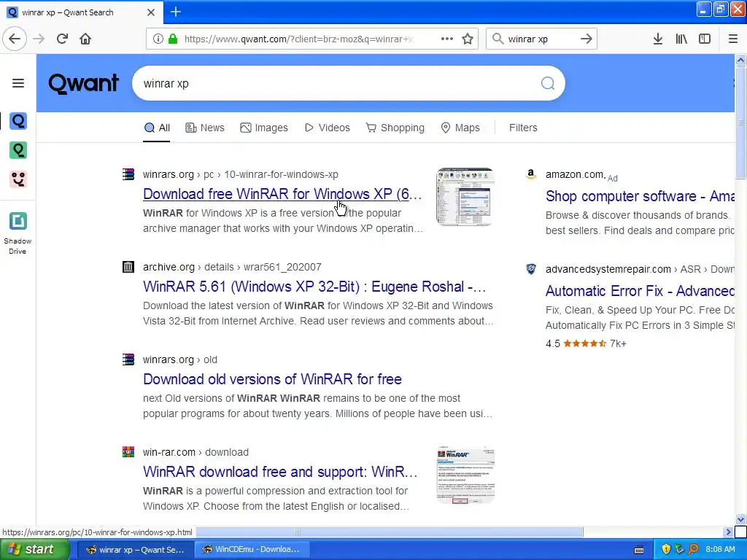The width and height of the screenshot is (747, 560).
Task: Switch to the Maps tab
Action: [460, 128]
